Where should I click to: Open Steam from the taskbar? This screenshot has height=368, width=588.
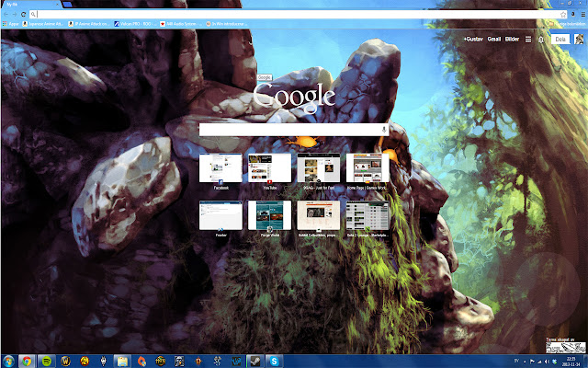[x=255, y=362]
